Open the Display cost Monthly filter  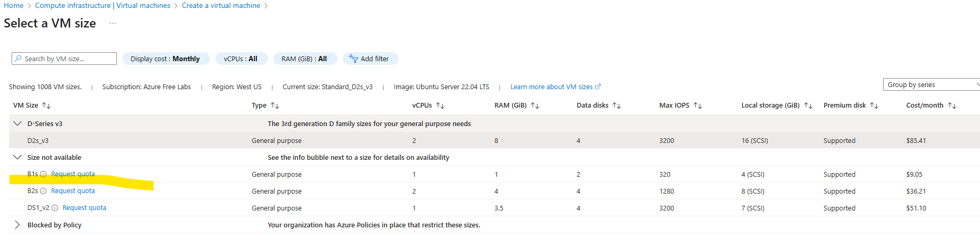pos(165,59)
